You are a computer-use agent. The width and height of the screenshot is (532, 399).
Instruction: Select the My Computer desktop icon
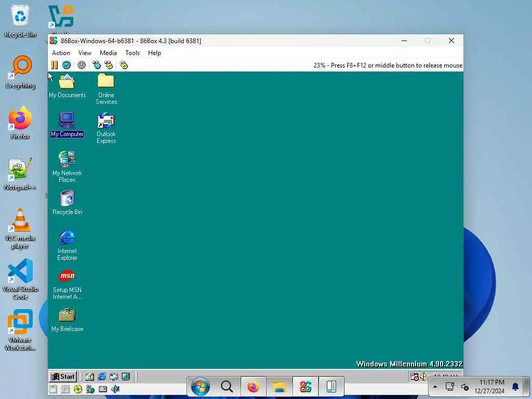pyautogui.click(x=67, y=125)
